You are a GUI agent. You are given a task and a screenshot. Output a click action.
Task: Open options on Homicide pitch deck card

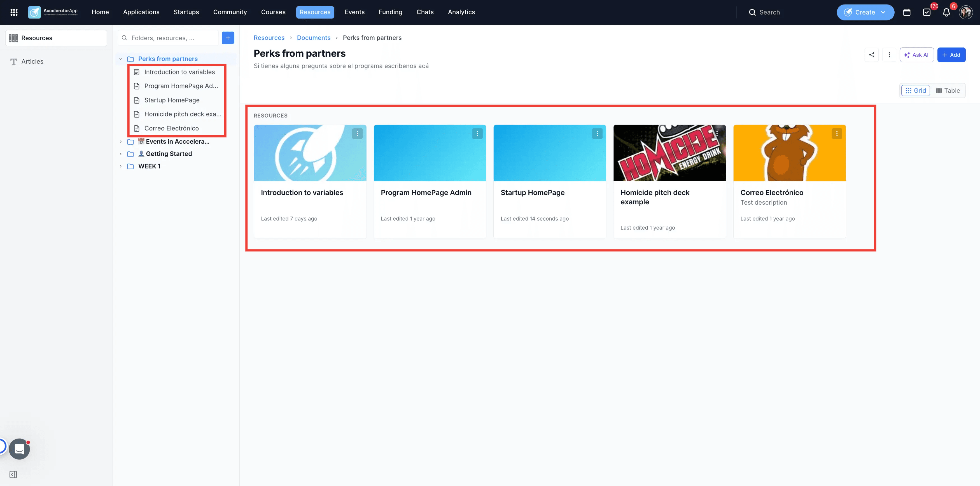tap(717, 134)
